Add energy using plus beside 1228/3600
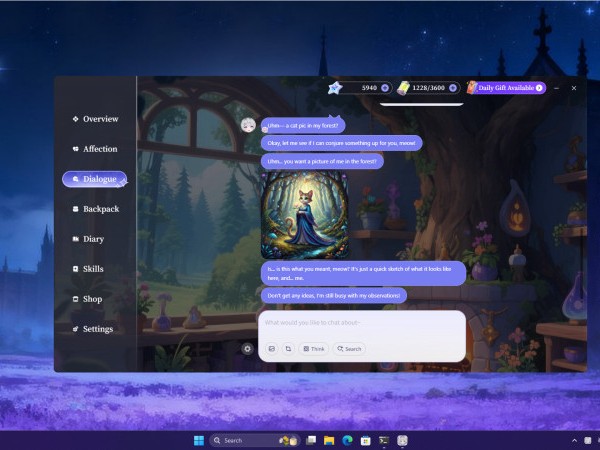This screenshot has height=450, width=600. click(453, 88)
